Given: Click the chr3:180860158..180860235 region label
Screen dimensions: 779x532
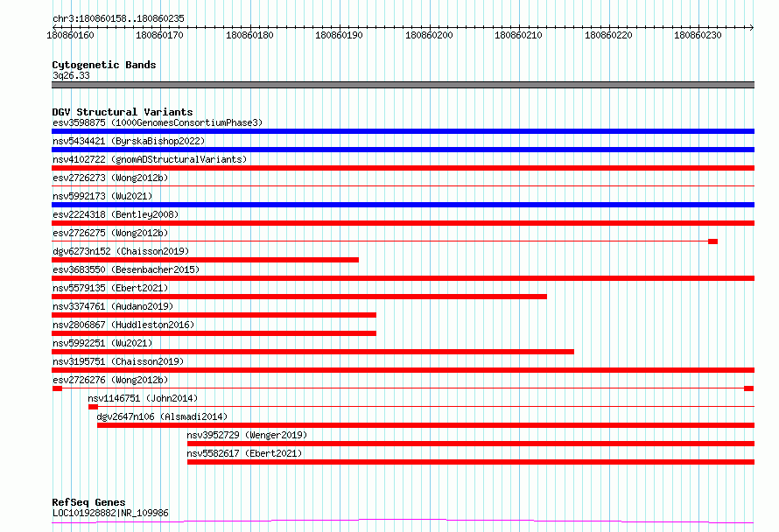Looking at the screenshot, I should 118,18.
